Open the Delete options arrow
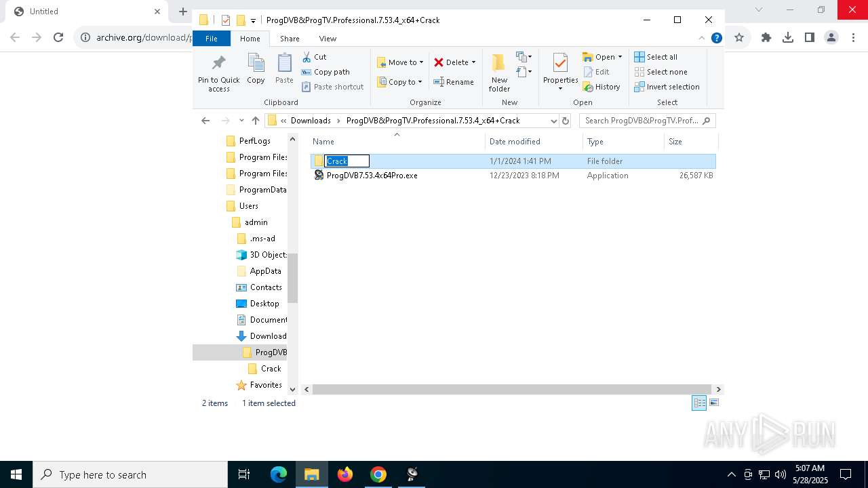This screenshot has width=868, height=488. 473,62
